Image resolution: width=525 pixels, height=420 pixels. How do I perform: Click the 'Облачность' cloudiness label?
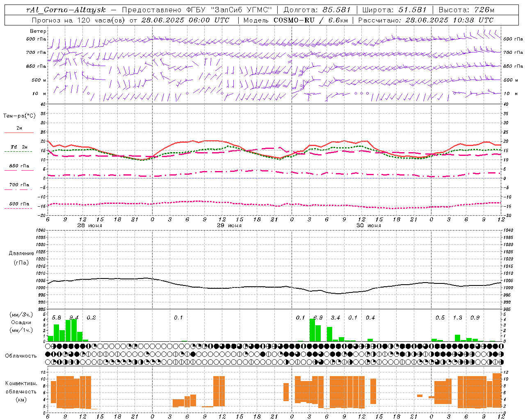coord(21,356)
